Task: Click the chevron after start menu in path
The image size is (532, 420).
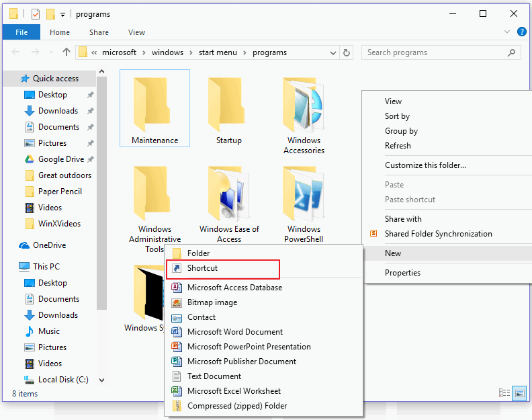Action: tap(245, 52)
